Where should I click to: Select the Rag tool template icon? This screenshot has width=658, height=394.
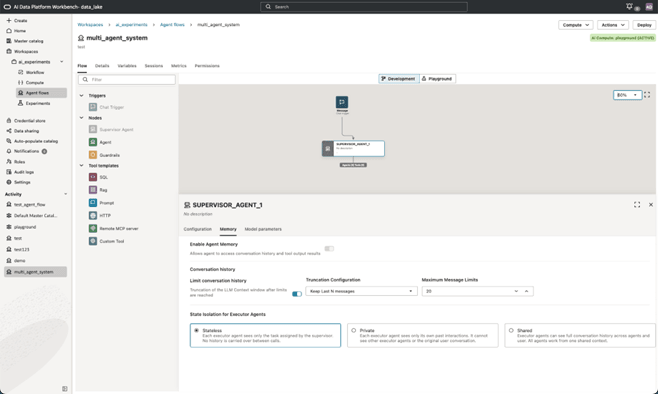coord(93,190)
